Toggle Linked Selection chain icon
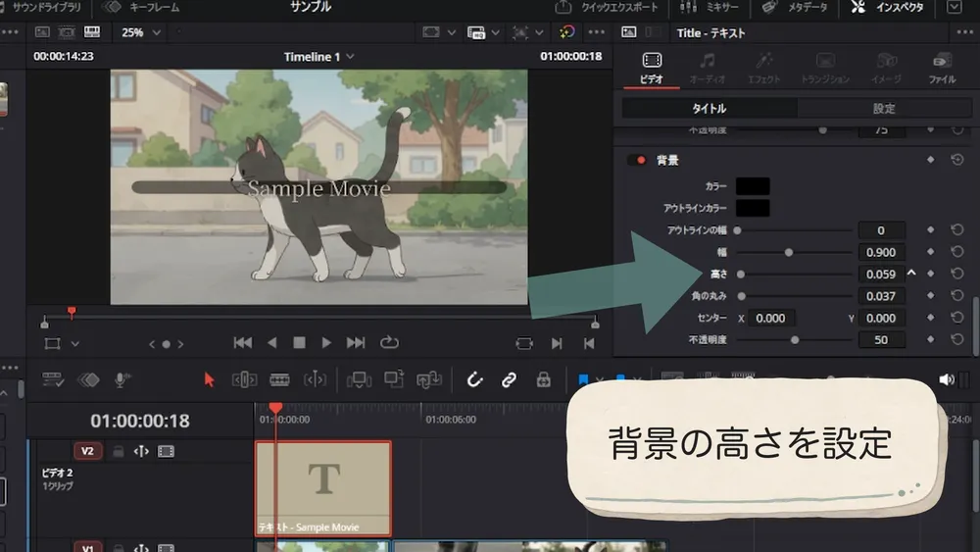The width and height of the screenshot is (980, 552). tap(509, 379)
